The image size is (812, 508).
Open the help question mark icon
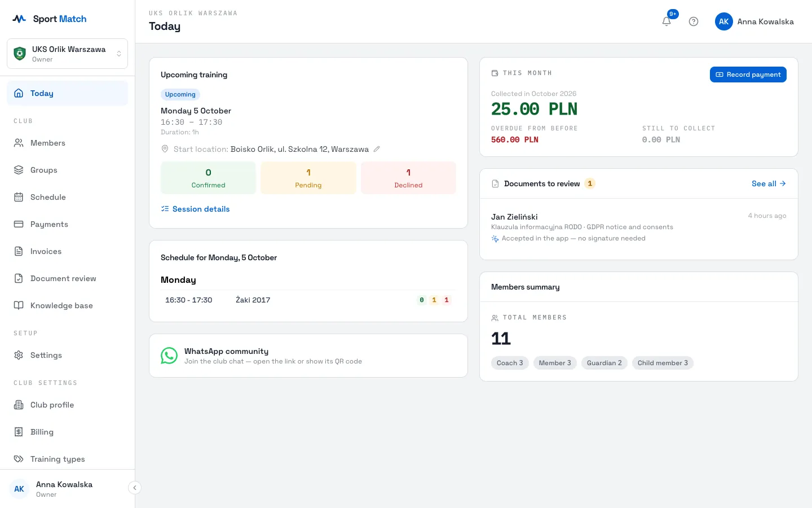coord(694,21)
